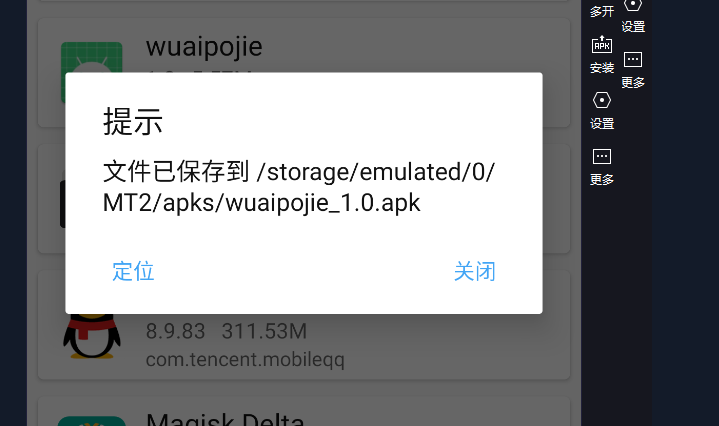Click the saved file path message text
Viewport: 719px width, 426px height.
coord(299,187)
